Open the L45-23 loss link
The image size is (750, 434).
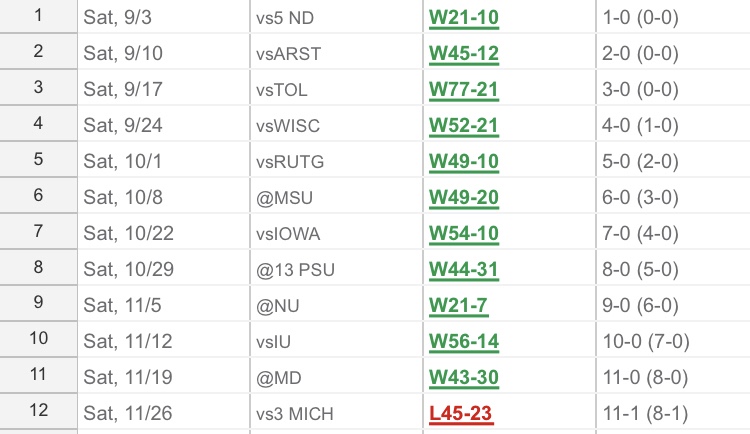pos(460,412)
